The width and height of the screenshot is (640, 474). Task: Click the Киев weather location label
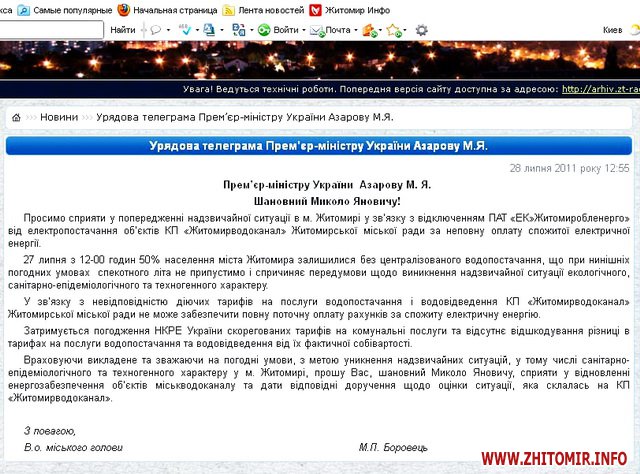[613, 30]
